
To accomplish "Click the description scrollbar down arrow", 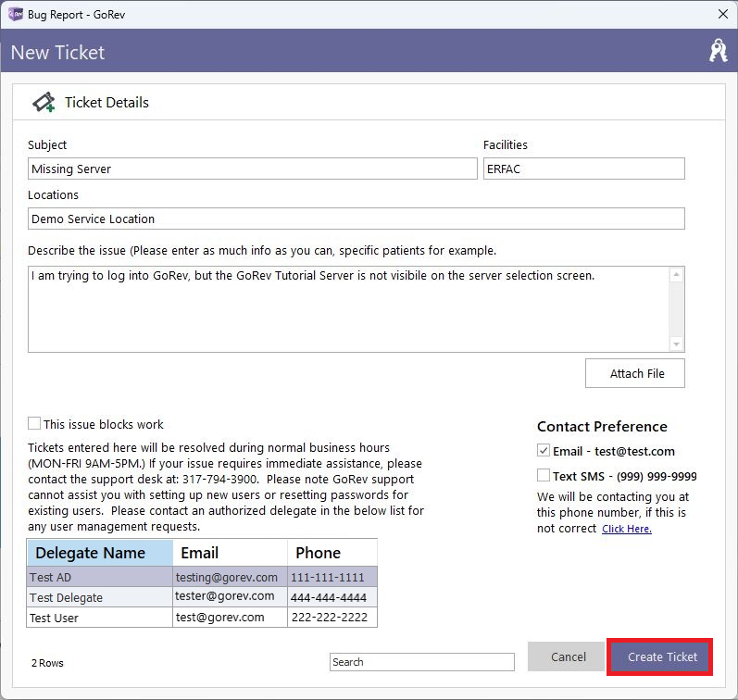I will click(676, 344).
